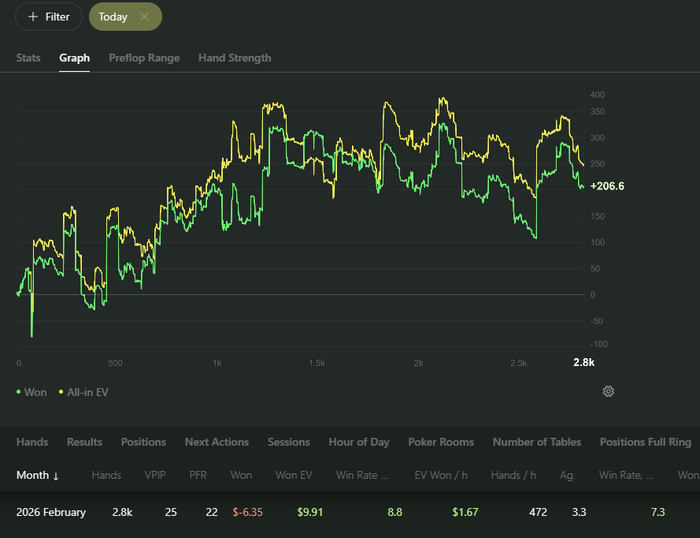This screenshot has height=538, width=700.
Task: Sort table by Won EV column
Action: pos(294,475)
